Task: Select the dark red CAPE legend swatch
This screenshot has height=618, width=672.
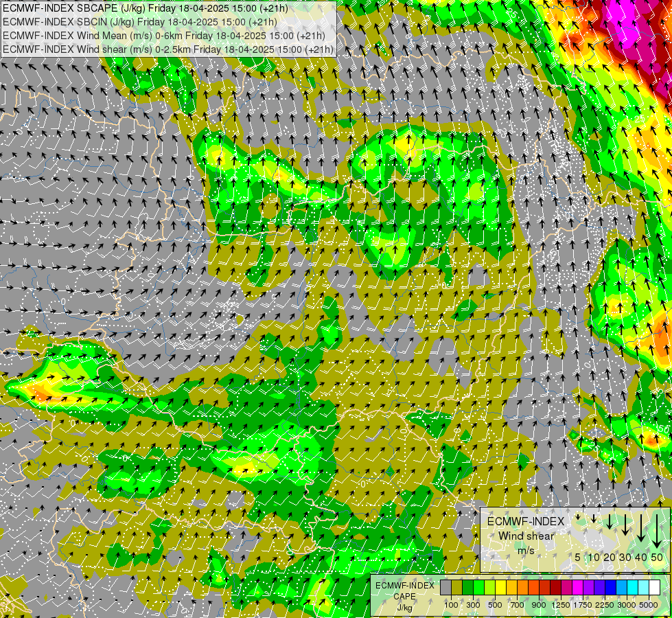Action: 556,587
